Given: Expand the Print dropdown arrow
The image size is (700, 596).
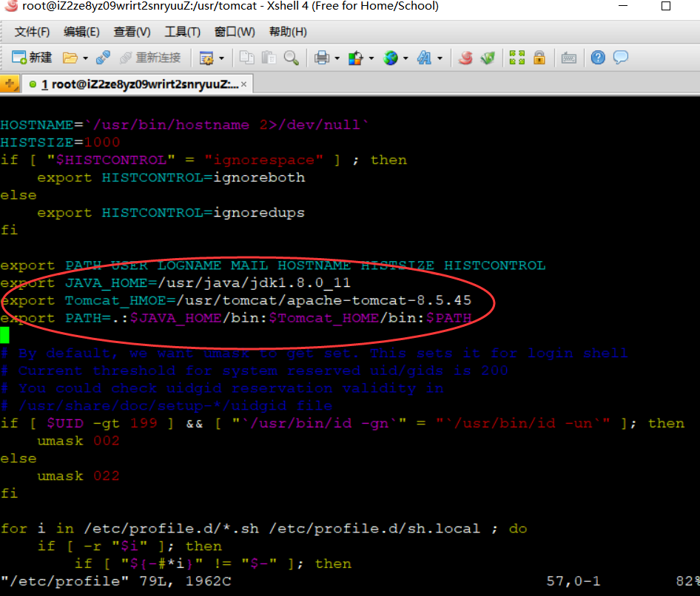Looking at the screenshot, I should 337,58.
